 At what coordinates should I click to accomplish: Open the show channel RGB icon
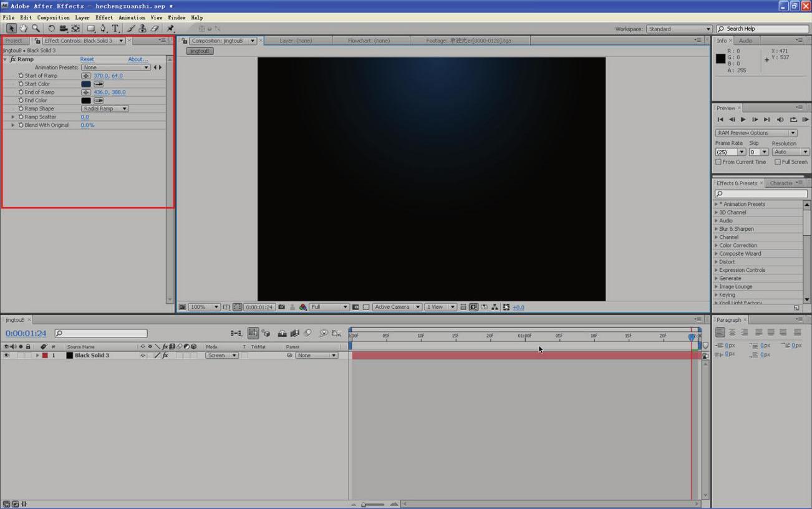tap(302, 307)
